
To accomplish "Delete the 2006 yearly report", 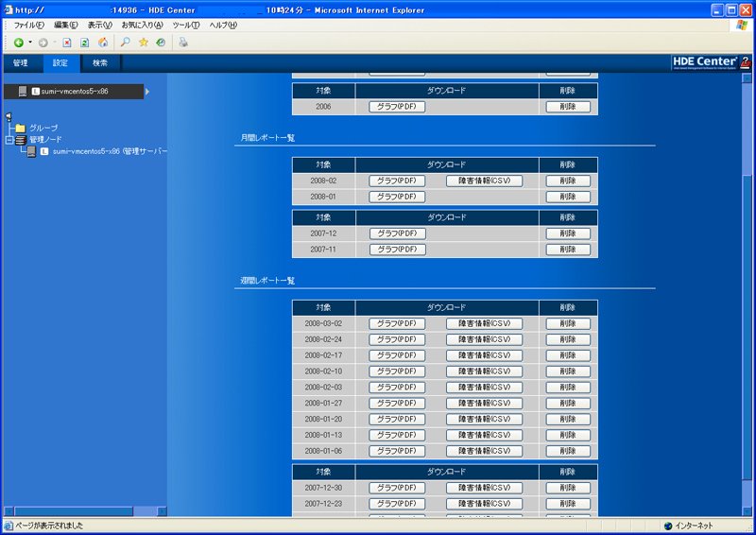I will click(568, 107).
